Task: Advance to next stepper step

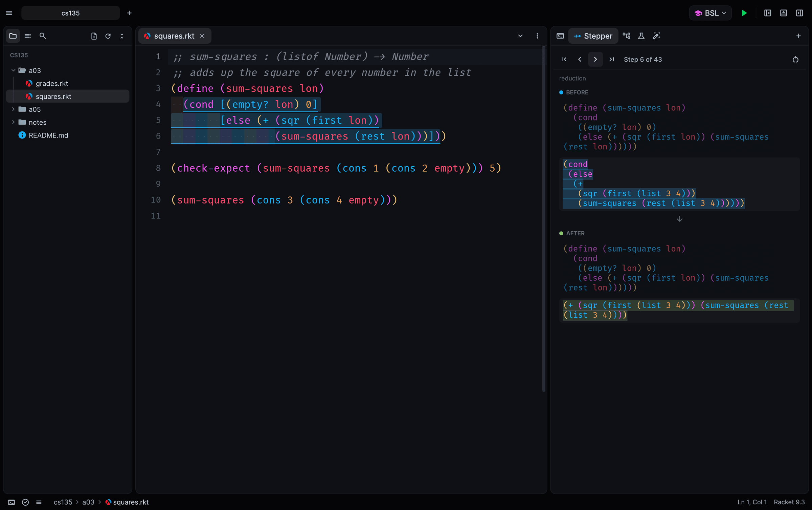Action: pyautogui.click(x=595, y=59)
